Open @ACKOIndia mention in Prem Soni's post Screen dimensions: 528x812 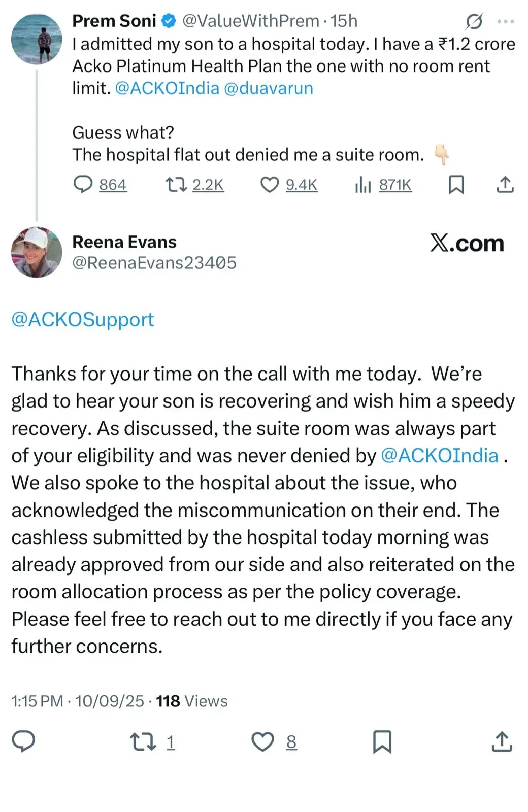[167, 88]
